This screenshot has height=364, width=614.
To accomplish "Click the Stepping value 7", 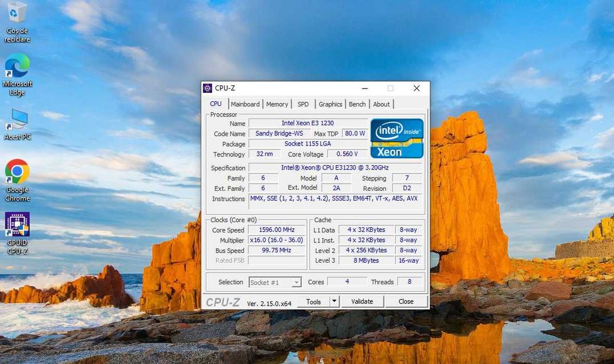I will [x=407, y=177].
